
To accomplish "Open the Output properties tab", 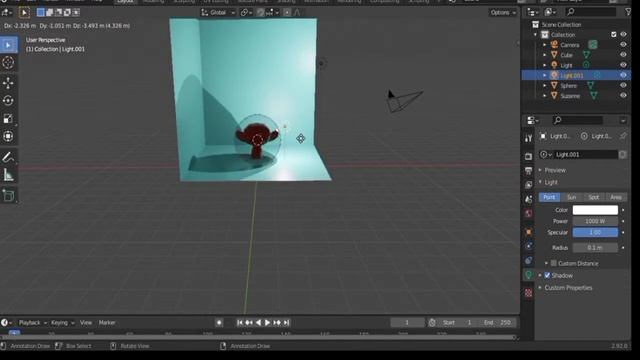I will 529,171.
